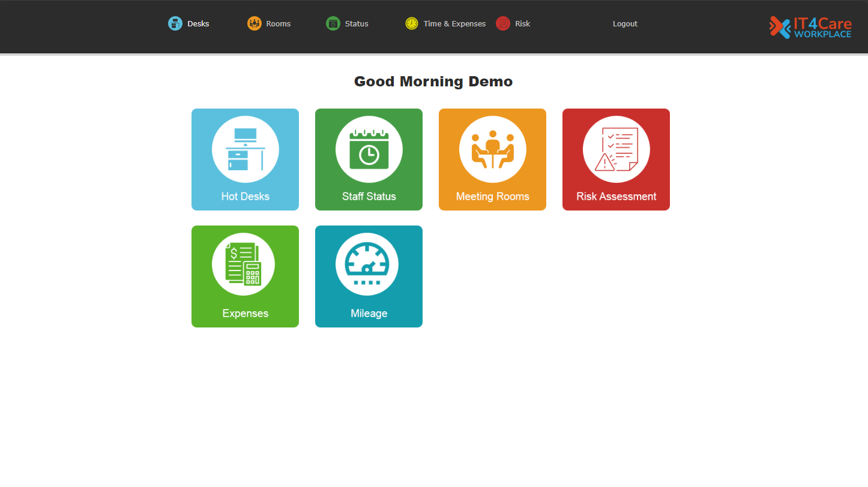Open the Staff Status calendar clock icon
The width and height of the screenshot is (868, 487).
click(x=369, y=149)
